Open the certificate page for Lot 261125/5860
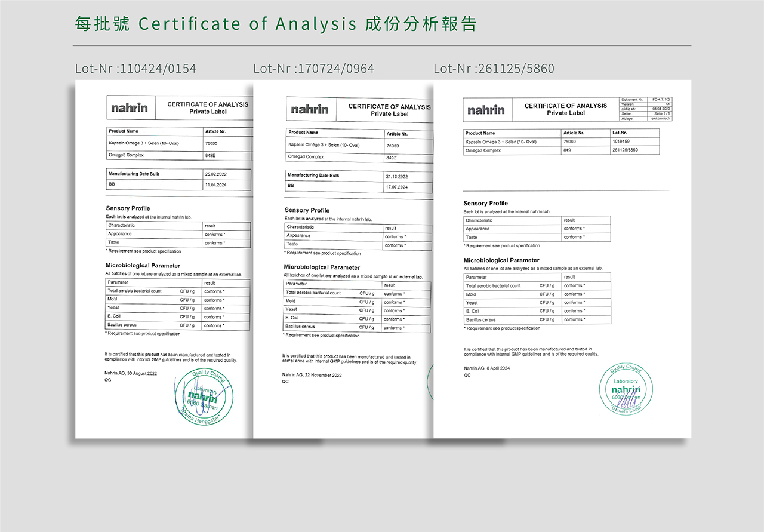764x532 pixels. pos(562,259)
